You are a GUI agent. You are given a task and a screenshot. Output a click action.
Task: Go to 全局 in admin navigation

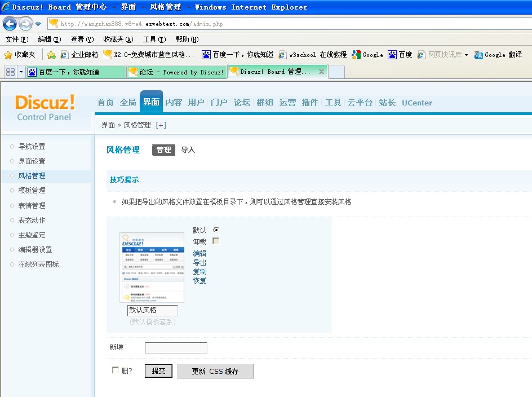tap(128, 103)
